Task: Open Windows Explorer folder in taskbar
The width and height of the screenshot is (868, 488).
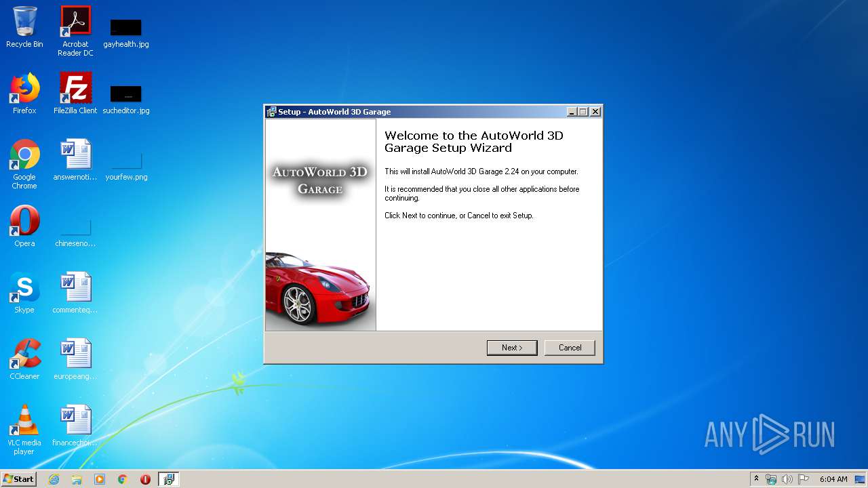Action: [x=77, y=479]
